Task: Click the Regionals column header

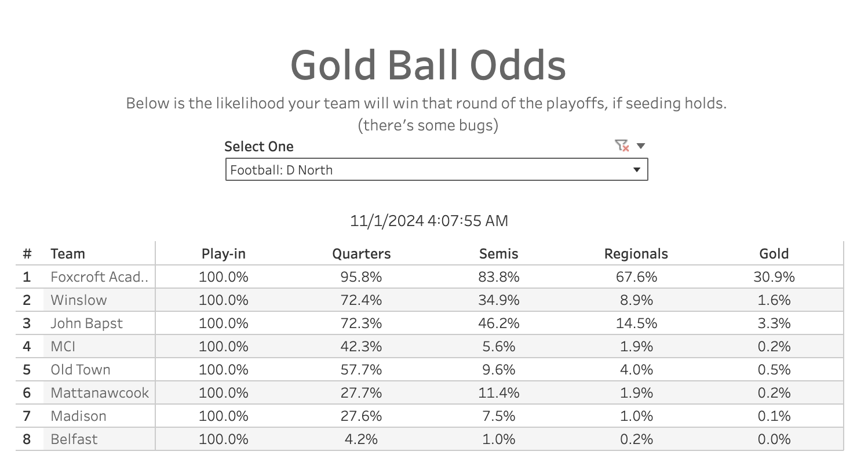Action: tap(636, 254)
